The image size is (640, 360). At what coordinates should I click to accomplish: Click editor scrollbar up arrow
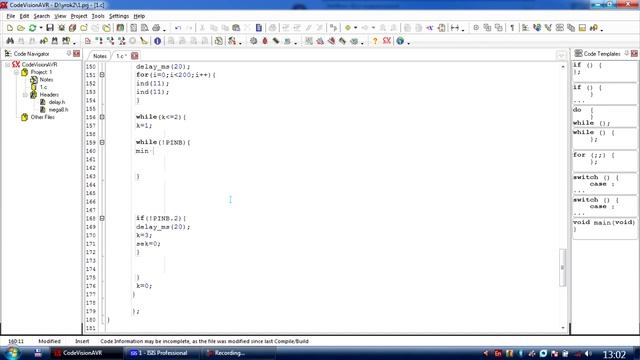point(563,66)
